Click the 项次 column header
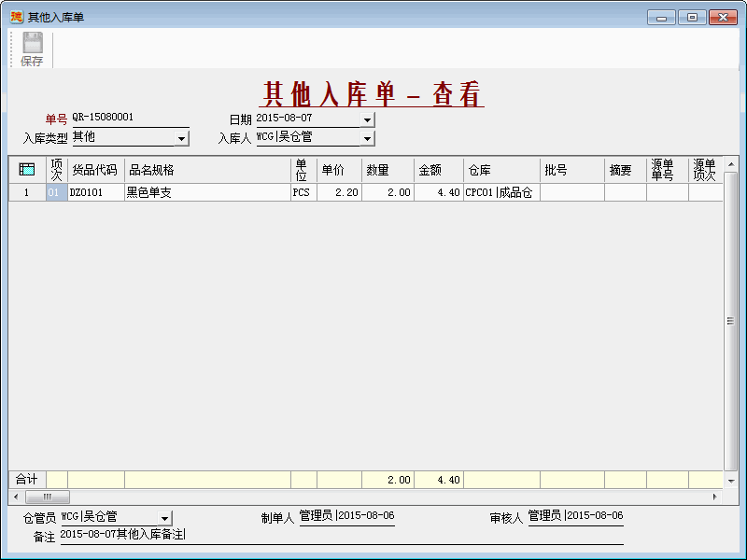 pos(57,170)
